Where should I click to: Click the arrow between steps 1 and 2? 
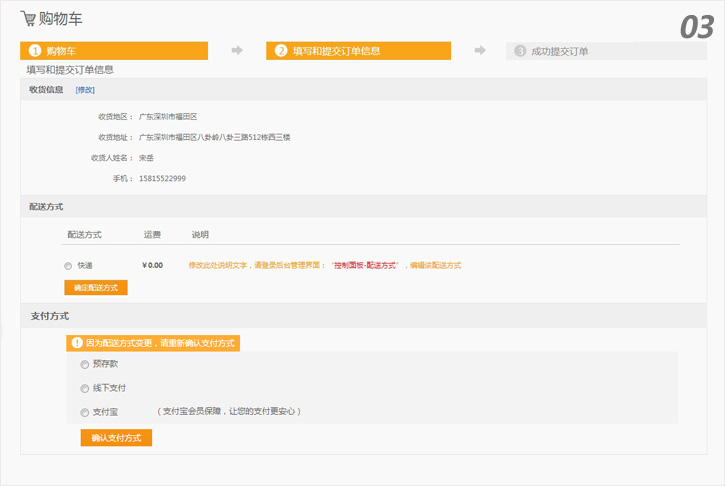click(x=237, y=50)
